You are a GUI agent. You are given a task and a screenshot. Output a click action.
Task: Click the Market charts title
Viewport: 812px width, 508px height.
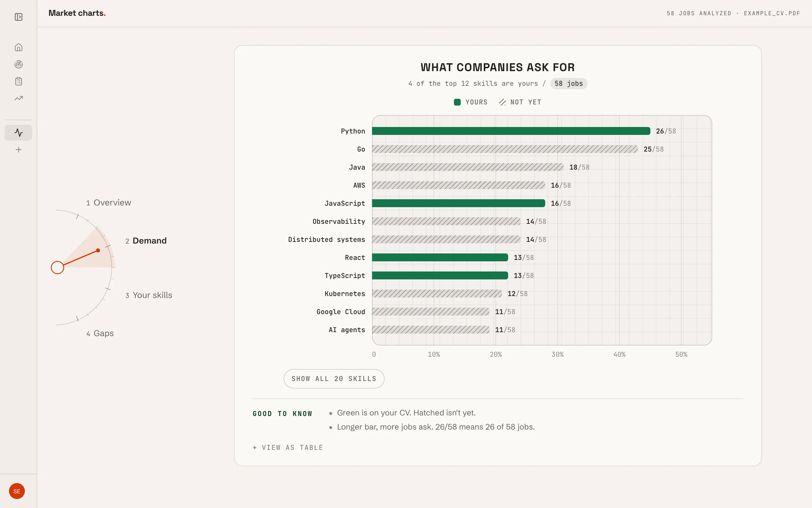point(77,13)
